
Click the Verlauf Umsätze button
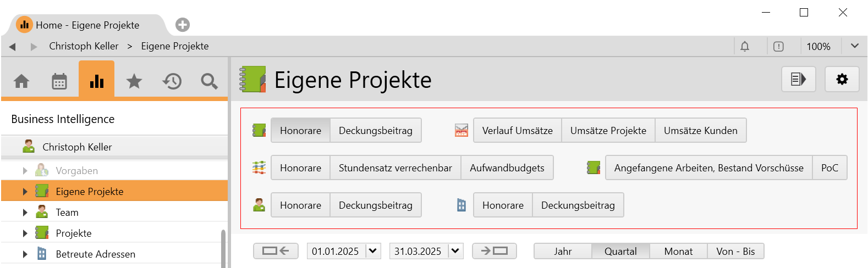click(517, 131)
